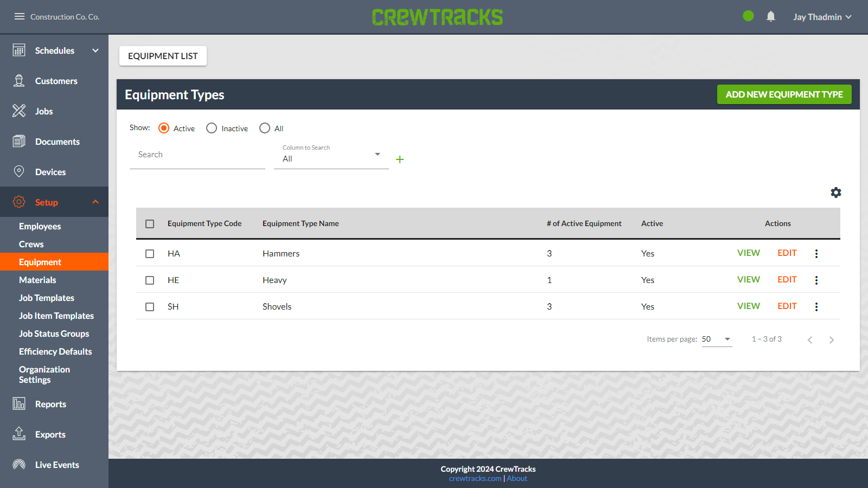
Task: Click the Hammers name cell
Action: (281, 253)
